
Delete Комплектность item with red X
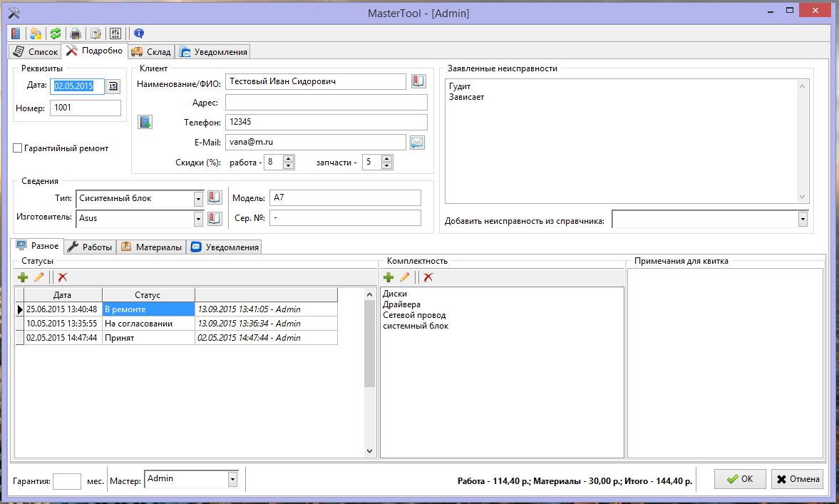(428, 277)
